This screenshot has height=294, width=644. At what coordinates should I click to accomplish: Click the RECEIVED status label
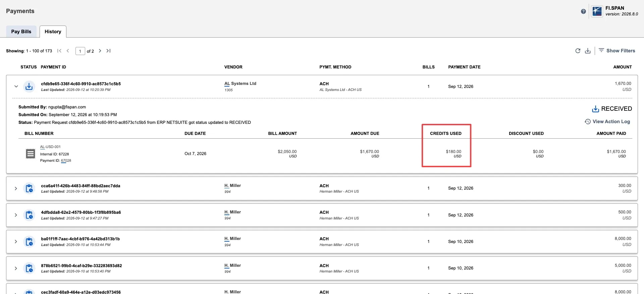click(616, 109)
